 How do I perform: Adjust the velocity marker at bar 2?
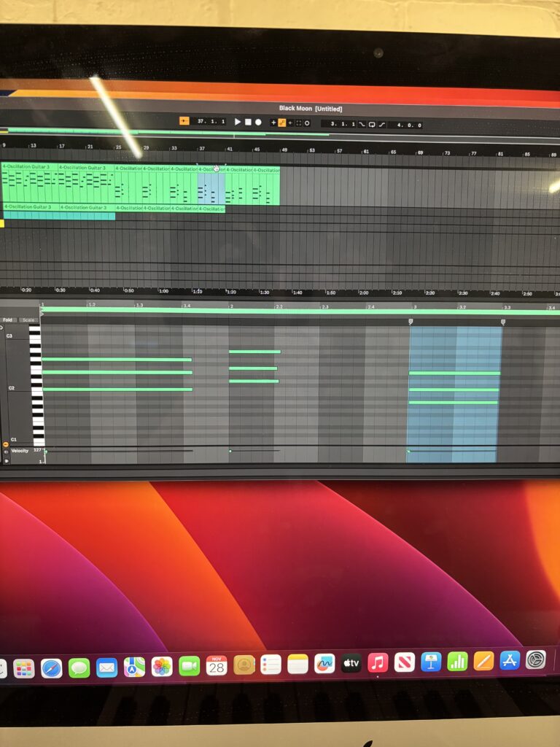[230, 451]
